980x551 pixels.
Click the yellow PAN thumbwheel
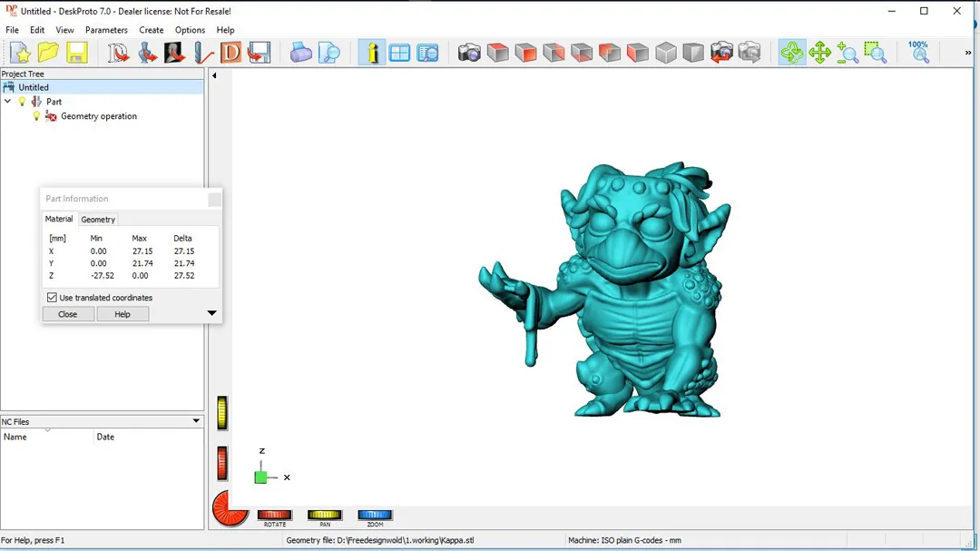(324, 515)
